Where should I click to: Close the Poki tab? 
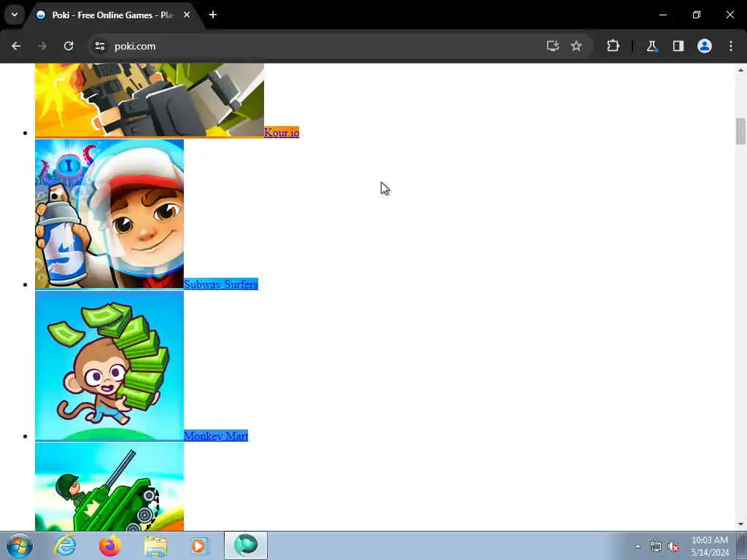click(187, 15)
